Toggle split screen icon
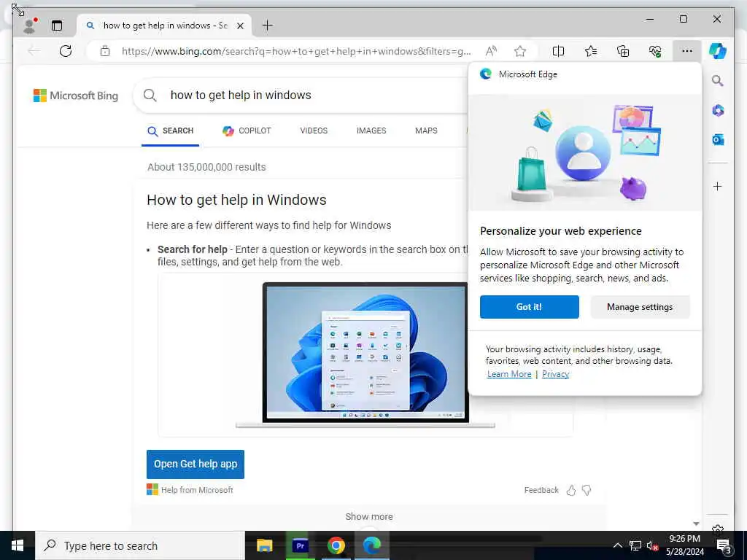The width and height of the screenshot is (747, 560). pos(558,51)
